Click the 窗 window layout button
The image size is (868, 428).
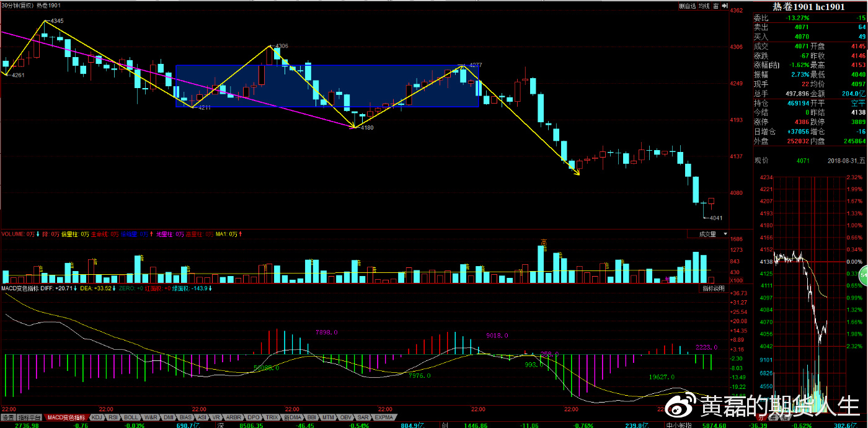[715, 6]
